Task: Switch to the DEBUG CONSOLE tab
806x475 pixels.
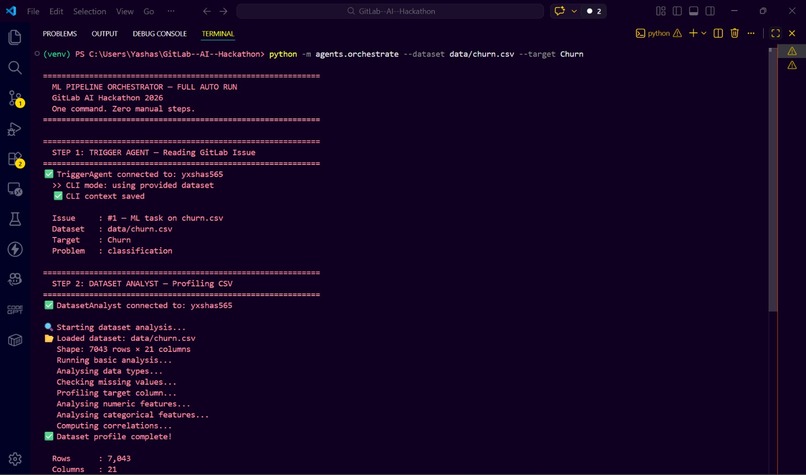Action: coord(159,34)
